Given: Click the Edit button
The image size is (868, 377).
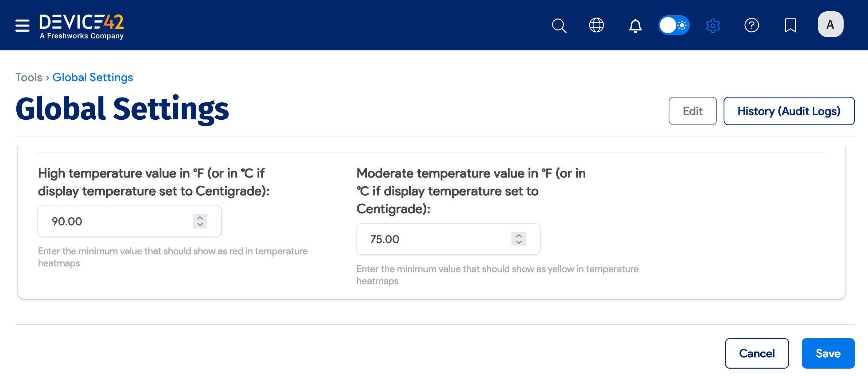Looking at the screenshot, I should pyautogui.click(x=692, y=111).
